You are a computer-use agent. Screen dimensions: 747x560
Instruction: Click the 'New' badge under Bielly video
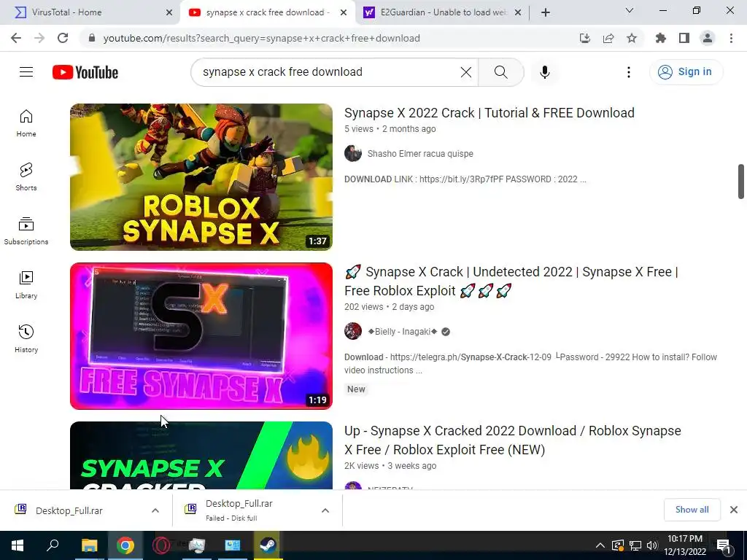(x=356, y=389)
